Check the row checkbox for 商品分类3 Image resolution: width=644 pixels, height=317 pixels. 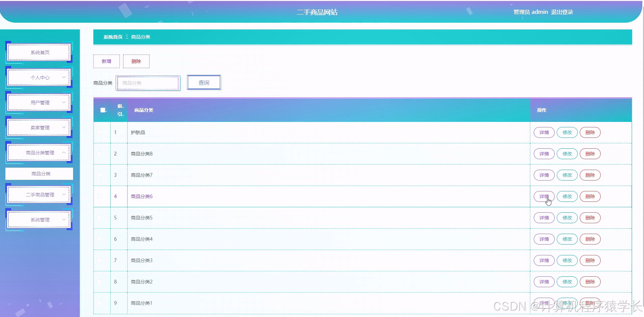tap(99, 260)
